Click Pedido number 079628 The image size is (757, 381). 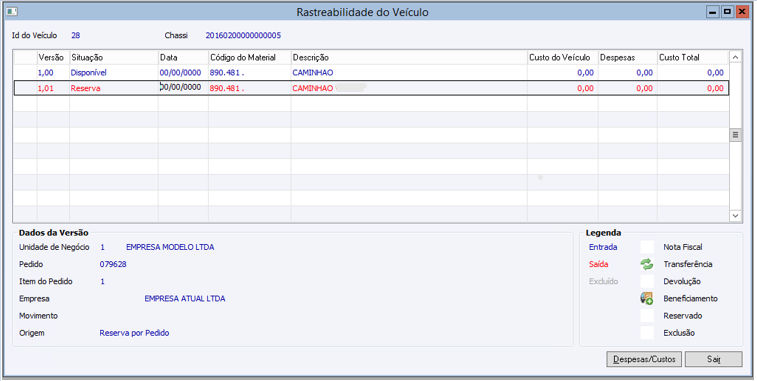click(x=113, y=264)
